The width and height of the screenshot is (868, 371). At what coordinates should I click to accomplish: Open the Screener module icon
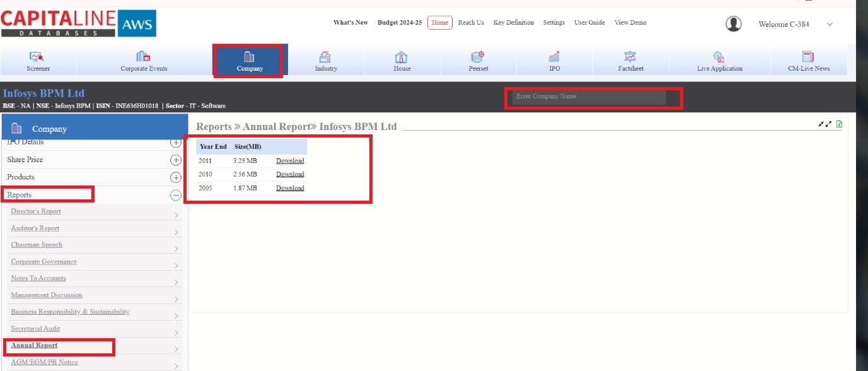[x=38, y=57]
